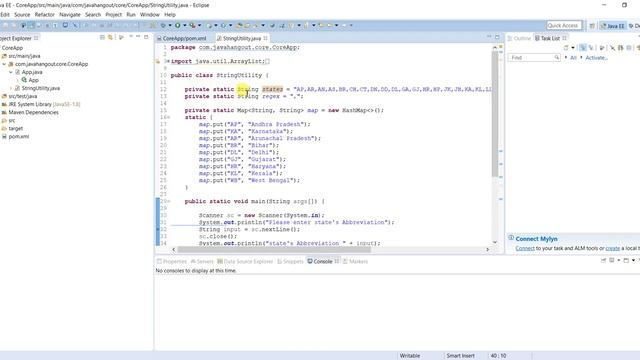Screen dimensions: 640x360
Task: Open the Navigate menu
Action: point(70,14)
